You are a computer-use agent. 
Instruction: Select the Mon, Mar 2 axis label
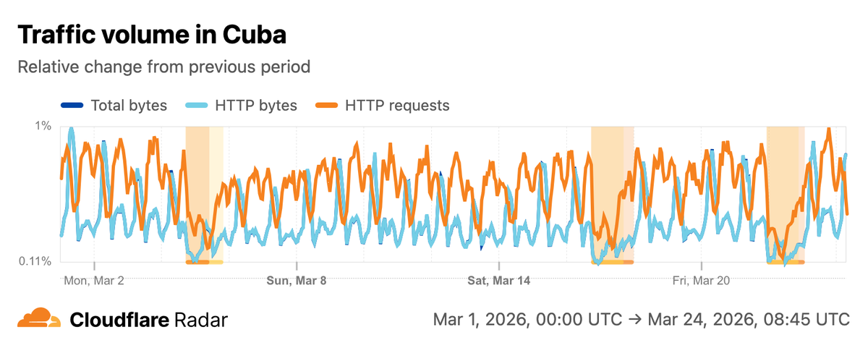pyautogui.click(x=95, y=279)
